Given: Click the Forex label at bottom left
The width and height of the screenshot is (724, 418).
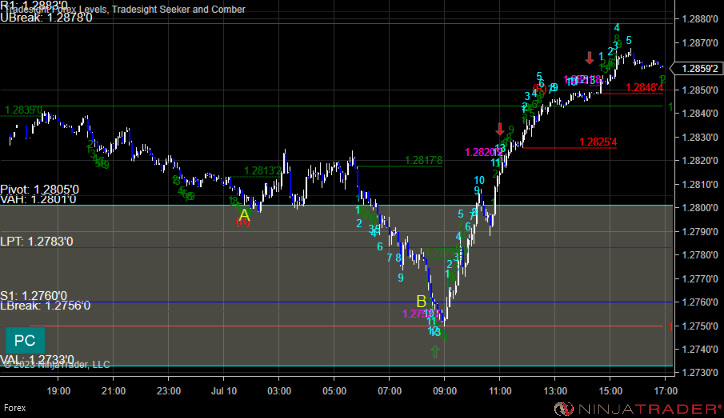Looking at the screenshot, I should (x=15, y=408).
